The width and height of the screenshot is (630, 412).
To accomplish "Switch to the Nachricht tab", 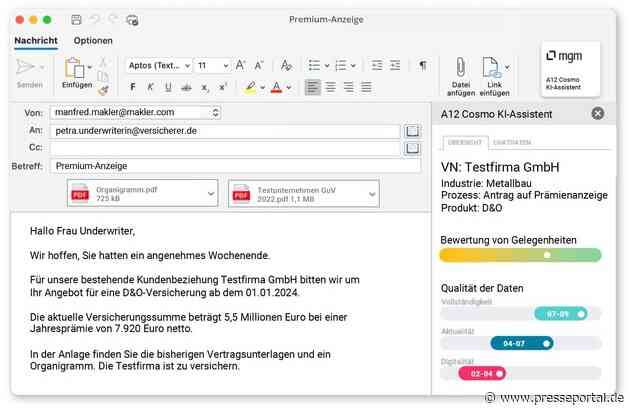I will click(36, 41).
